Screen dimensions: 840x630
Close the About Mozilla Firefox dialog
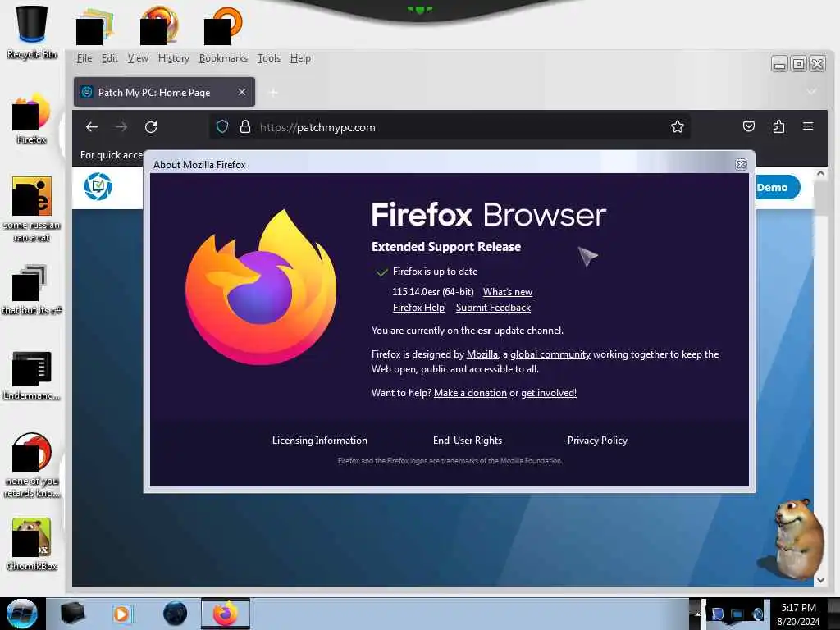[x=741, y=164]
